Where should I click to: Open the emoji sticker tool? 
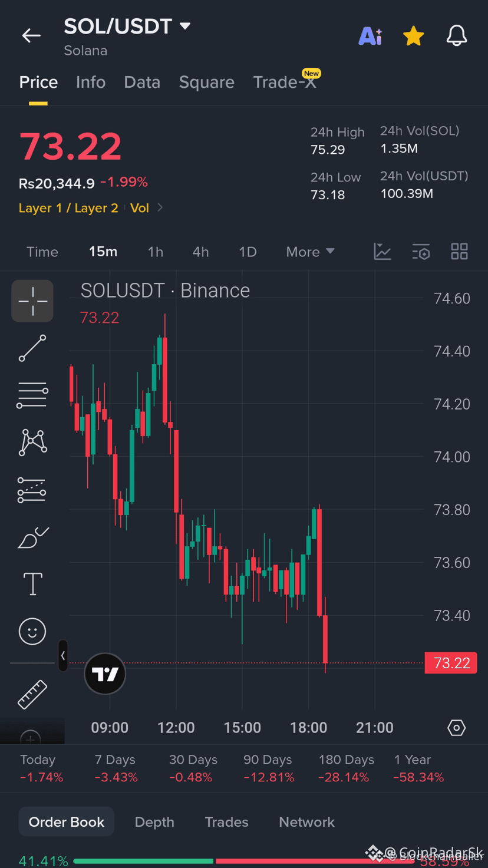point(32,632)
